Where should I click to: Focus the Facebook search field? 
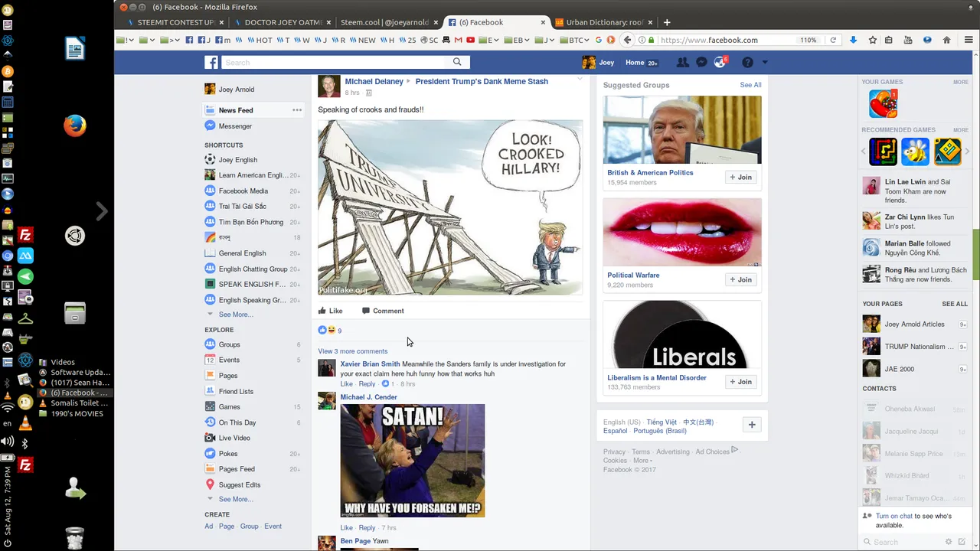333,62
